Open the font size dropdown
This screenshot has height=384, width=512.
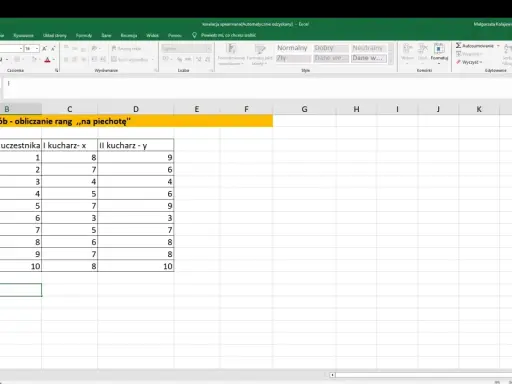37,49
